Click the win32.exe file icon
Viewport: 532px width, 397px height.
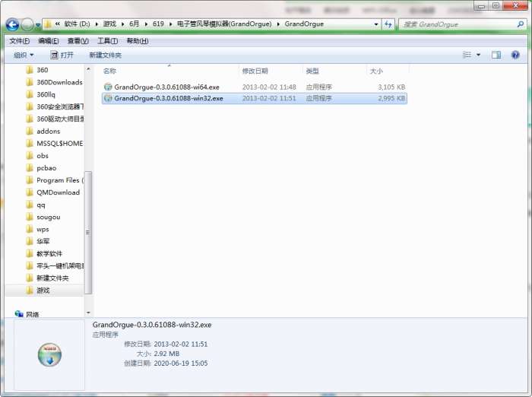point(108,98)
